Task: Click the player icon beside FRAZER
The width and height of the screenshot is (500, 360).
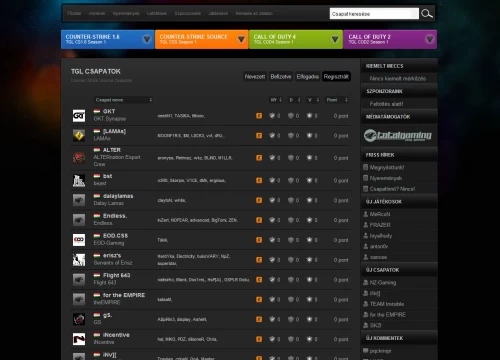Action: click(x=366, y=225)
